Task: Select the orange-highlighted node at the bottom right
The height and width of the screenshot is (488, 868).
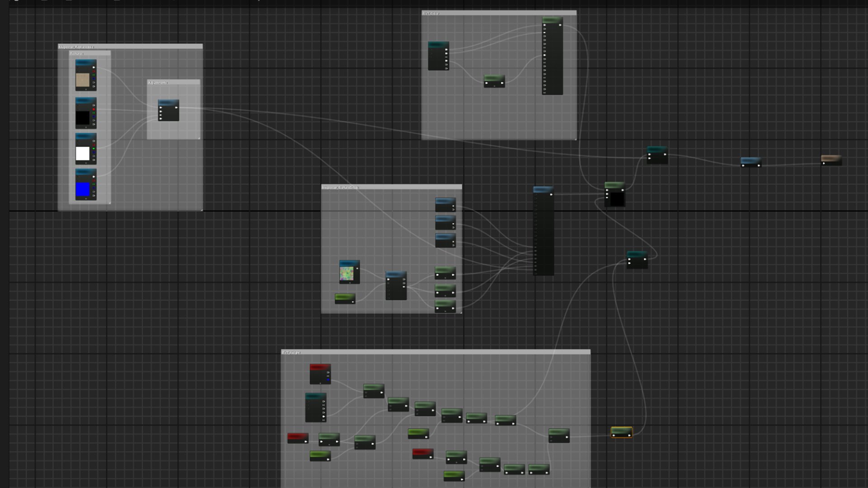Action: pyautogui.click(x=621, y=432)
